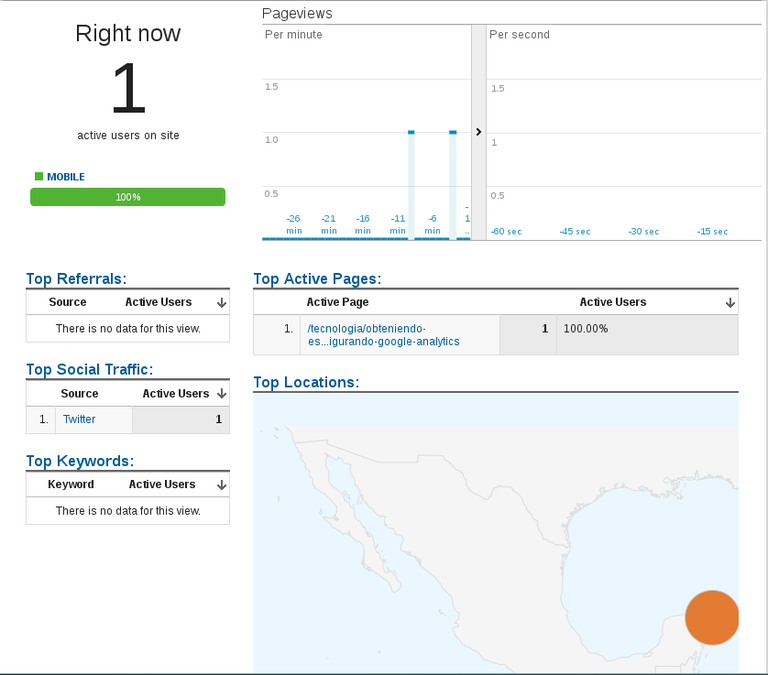Image resolution: width=768 pixels, height=675 pixels.
Task: Select the orange location bubble on map
Action: (712, 617)
